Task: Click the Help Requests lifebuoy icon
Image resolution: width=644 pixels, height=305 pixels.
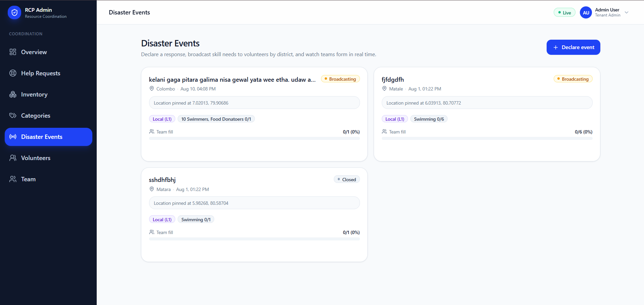Action: (13, 73)
